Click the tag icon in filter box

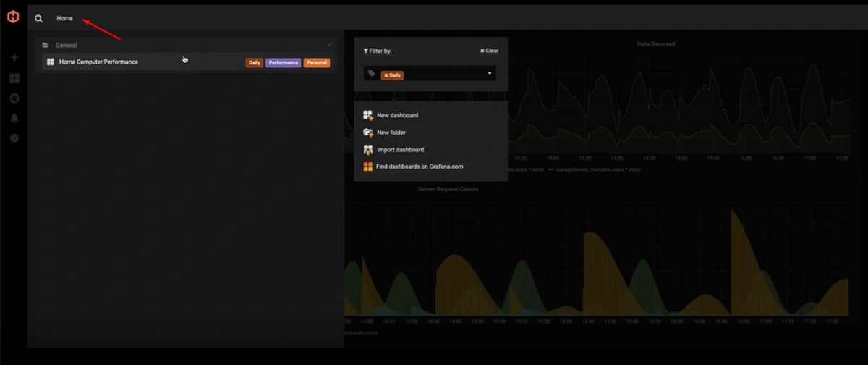coord(372,73)
